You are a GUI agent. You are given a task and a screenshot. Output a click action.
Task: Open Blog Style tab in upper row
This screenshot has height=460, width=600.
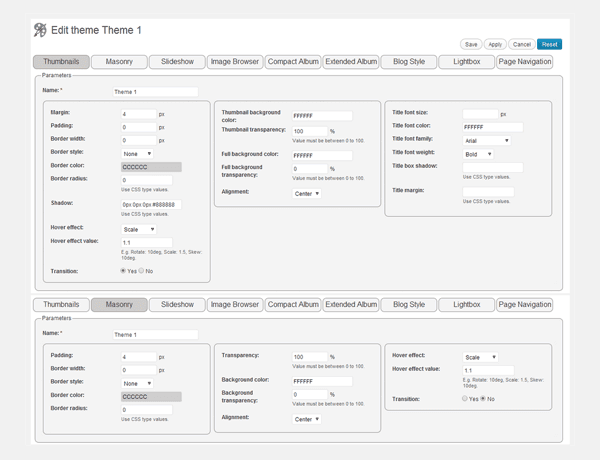click(409, 62)
